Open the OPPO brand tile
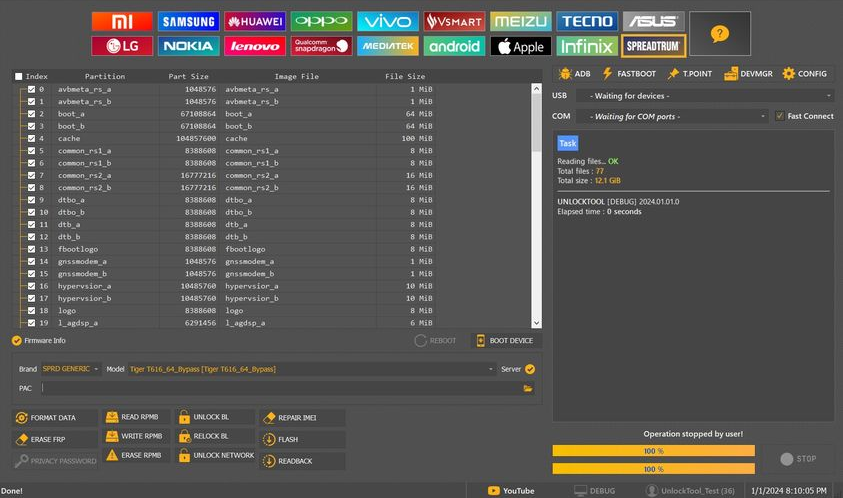 pos(322,22)
